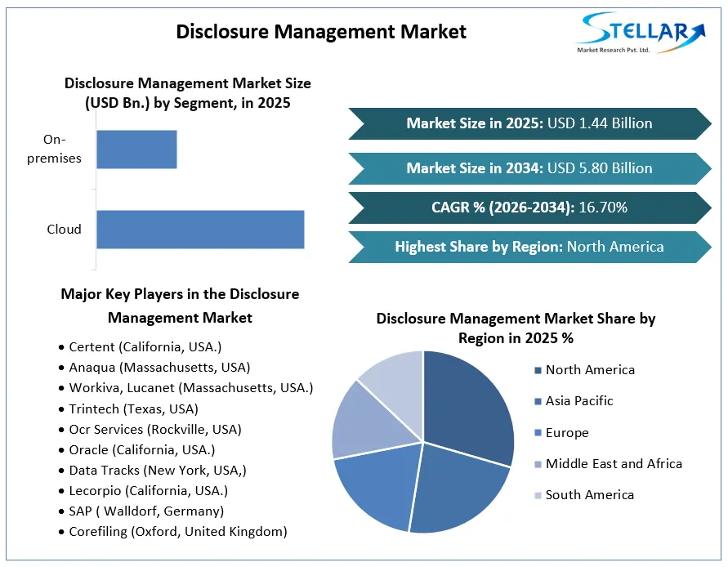Click 'Workiva, Lucanet (Massachusetts, USA.)' entry

point(191,388)
